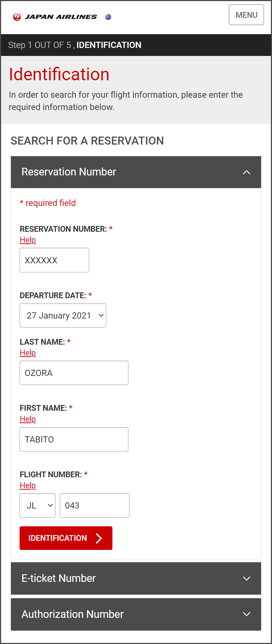The width and height of the screenshot is (272, 644).
Task: Click the Japan Airlines logo
Action: [x=56, y=16]
